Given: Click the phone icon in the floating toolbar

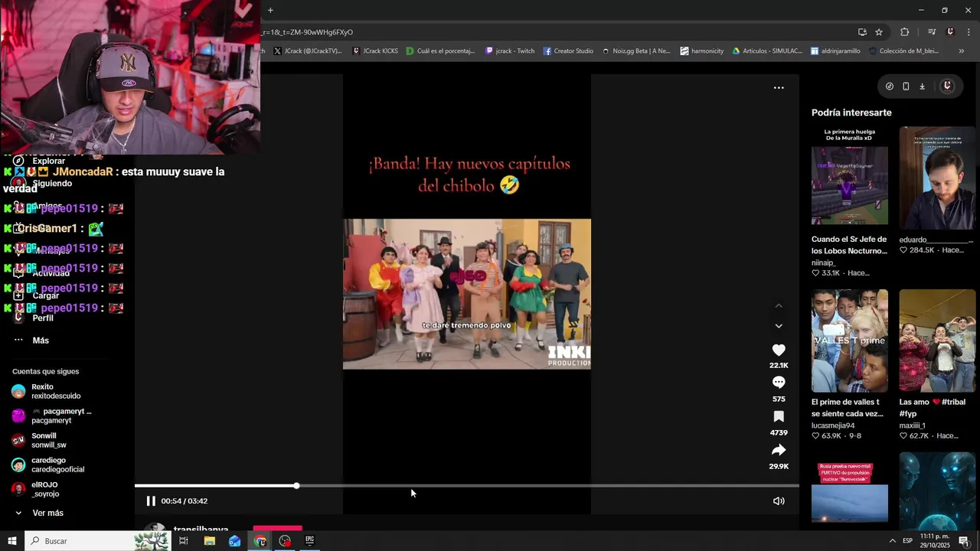Looking at the screenshot, I should (x=906, y=86).
